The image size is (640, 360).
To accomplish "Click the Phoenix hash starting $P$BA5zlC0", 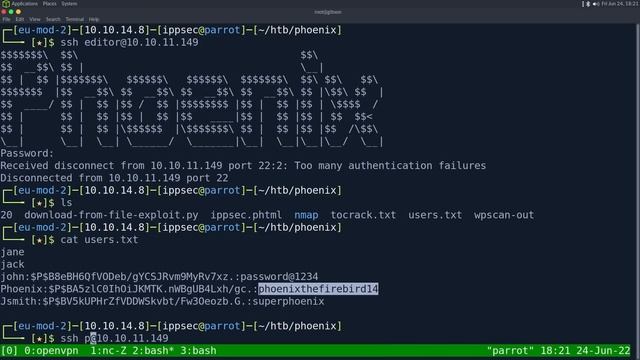I will [150, 289].
